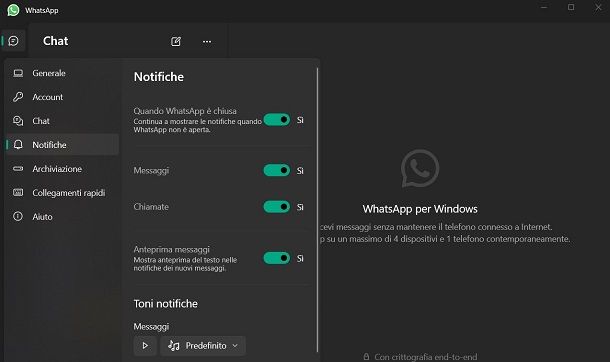Toggle notifications when WhatsApp è chiusa

tap(277, 120)
